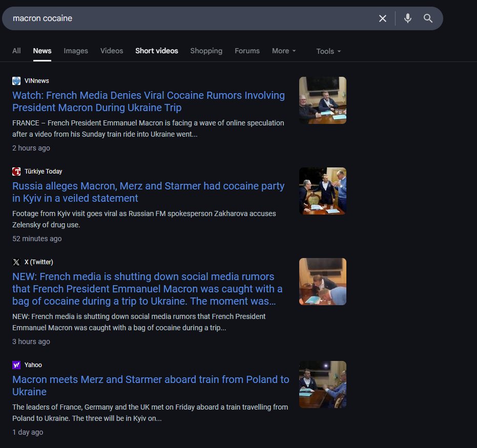Switch to the Shopping tab
Image resolution: width=477 pixels, height=448 pixels.
(x=206, y=51)
